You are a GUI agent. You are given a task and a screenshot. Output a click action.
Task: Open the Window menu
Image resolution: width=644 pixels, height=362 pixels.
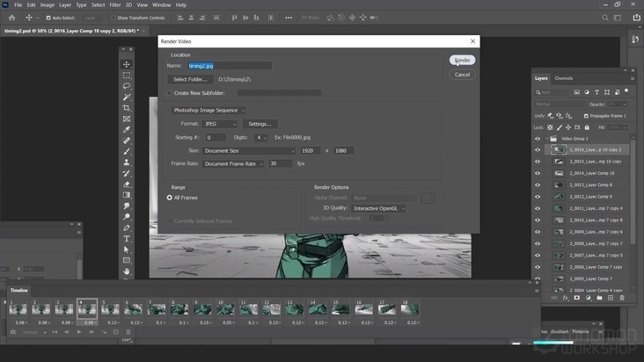[x=161, y=5]
